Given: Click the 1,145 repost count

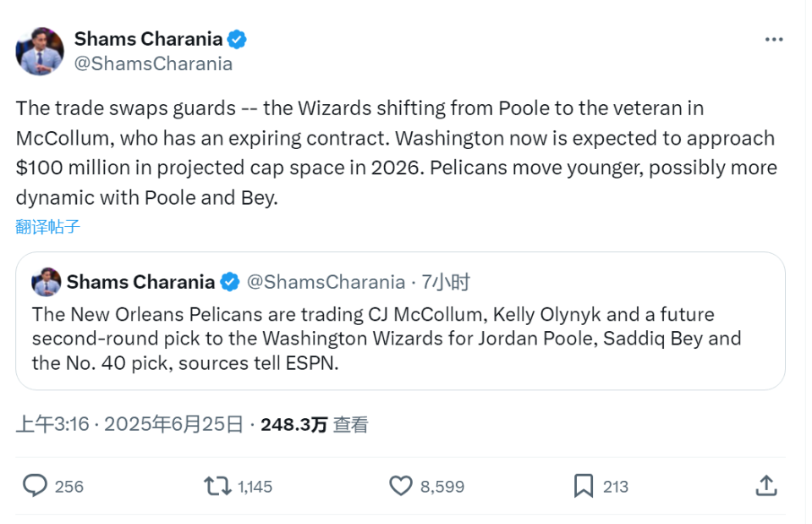Looking at the screenshot, I should (x=255, y=486).
